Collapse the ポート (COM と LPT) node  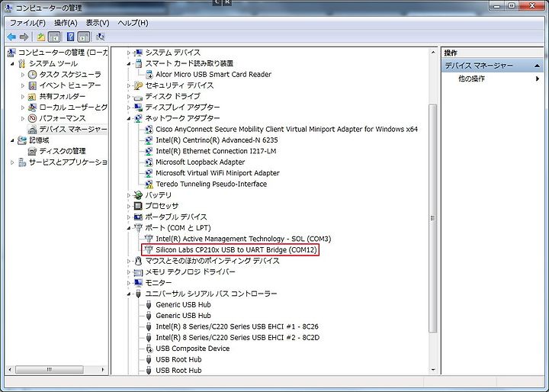(129, 228)
